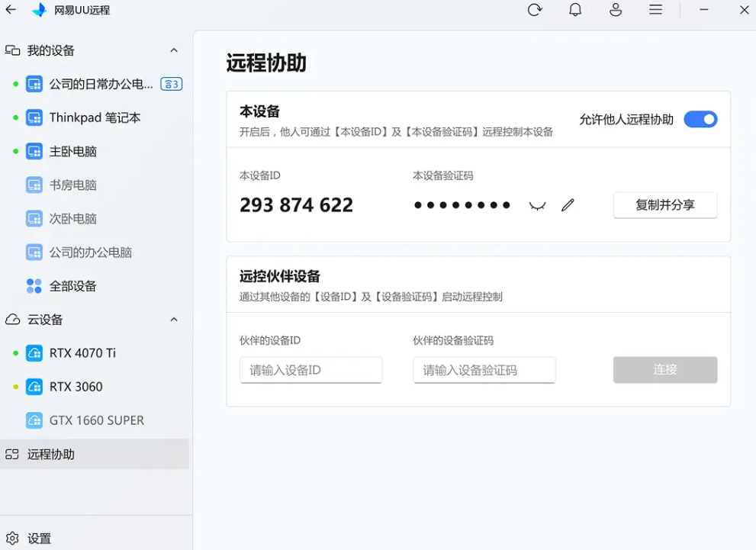Select the RTX 4070 Ti cloud device

click(82, 353)
